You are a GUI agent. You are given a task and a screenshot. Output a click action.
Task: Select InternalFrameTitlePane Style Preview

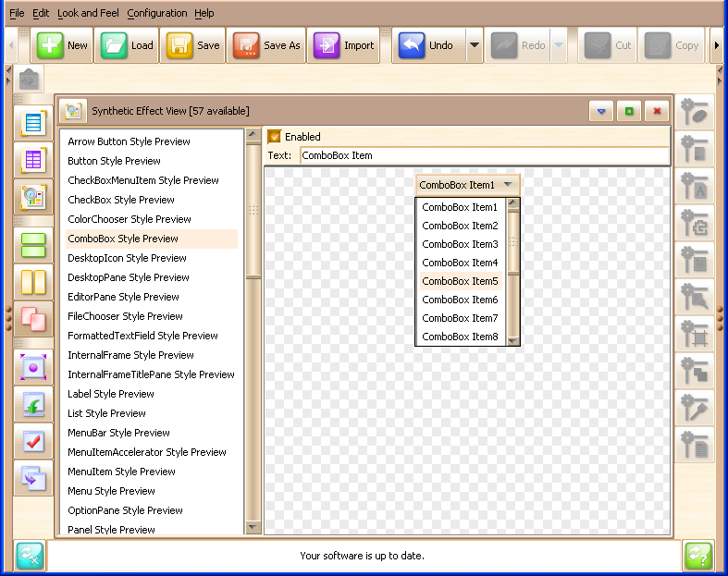point(151,374)
